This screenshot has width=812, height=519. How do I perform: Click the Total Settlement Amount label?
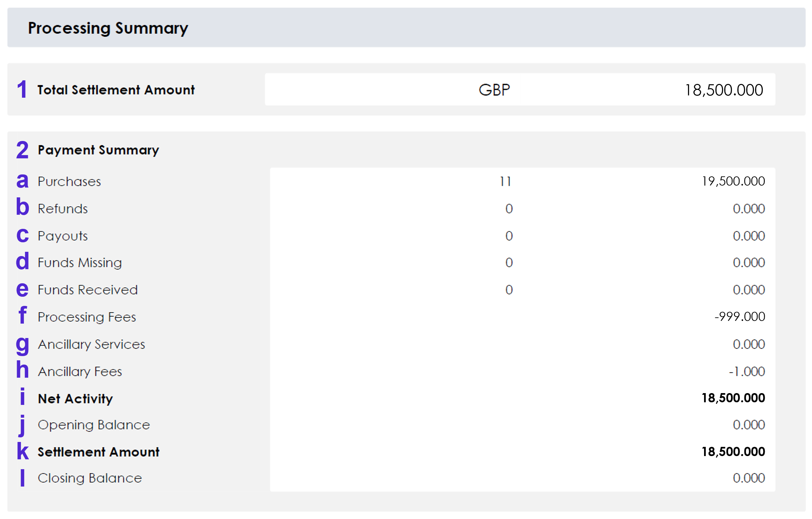(x=116, y=90)
